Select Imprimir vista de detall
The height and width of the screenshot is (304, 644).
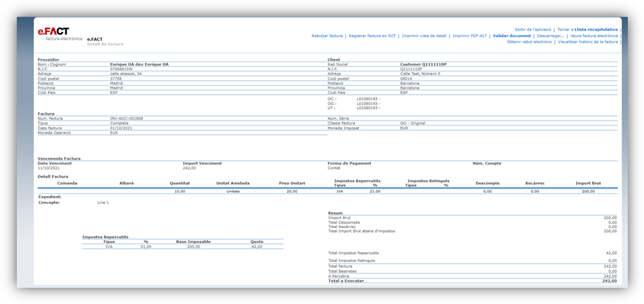click(x=424, y=36)
